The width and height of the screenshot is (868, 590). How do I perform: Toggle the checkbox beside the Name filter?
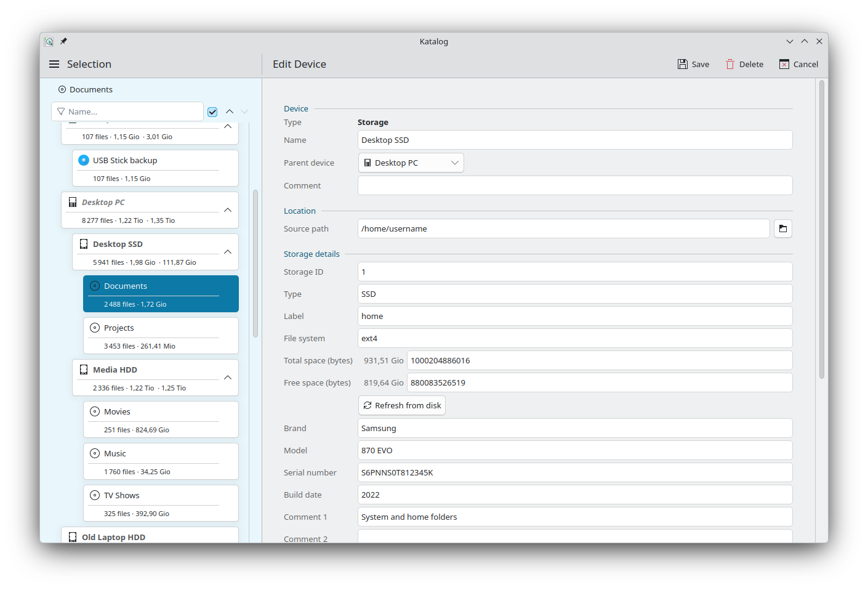[x=212, y=111]
